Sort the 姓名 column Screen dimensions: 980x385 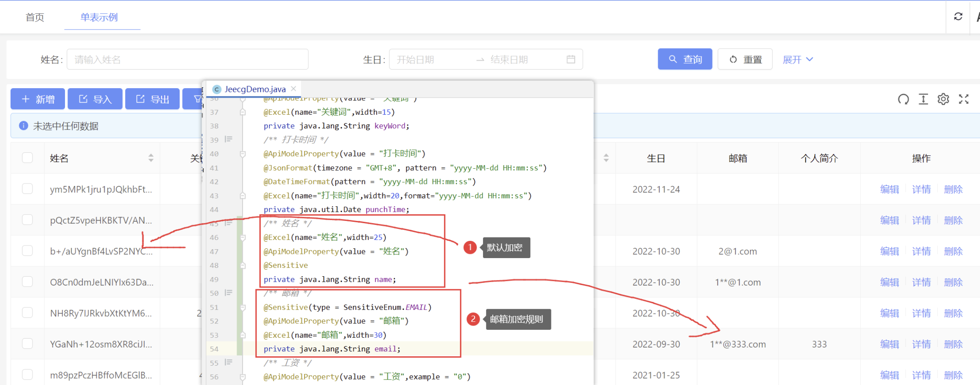point(151,158)
